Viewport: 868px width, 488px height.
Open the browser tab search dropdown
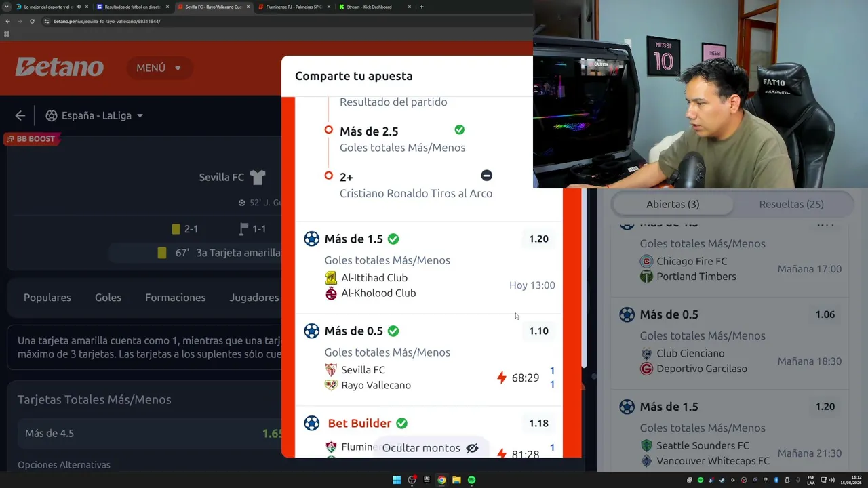click(x=5, y=7)
